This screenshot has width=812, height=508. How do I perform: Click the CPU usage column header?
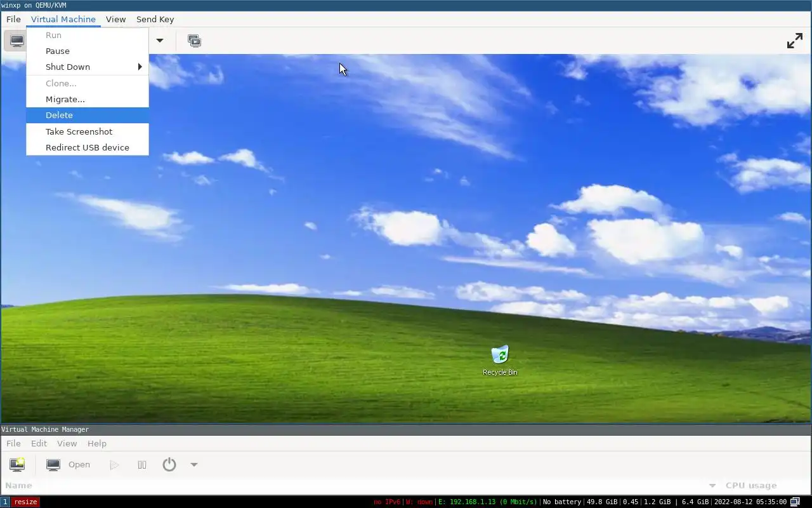[751, 485]
